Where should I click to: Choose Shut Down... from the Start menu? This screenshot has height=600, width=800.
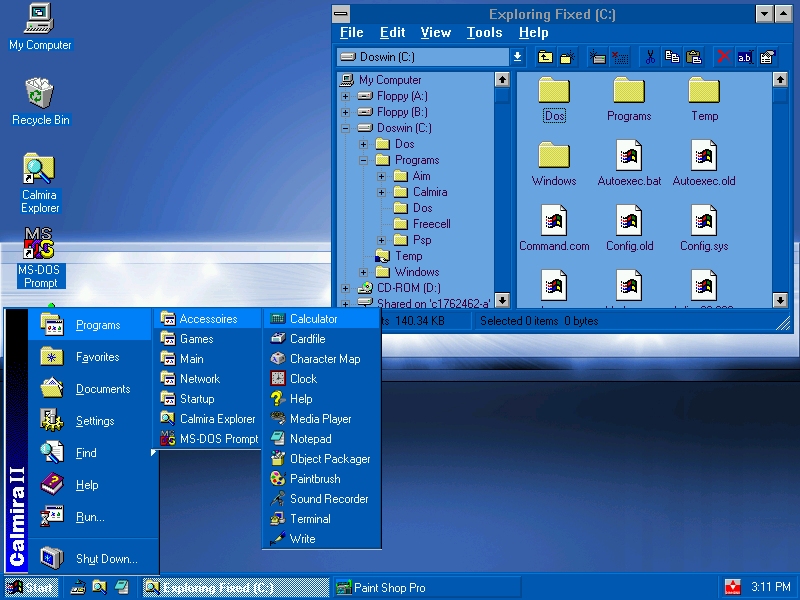(x=106, y=559)
